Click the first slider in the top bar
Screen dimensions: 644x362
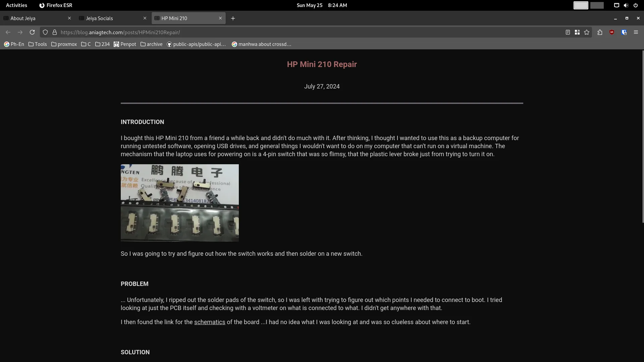click(580, 5)
